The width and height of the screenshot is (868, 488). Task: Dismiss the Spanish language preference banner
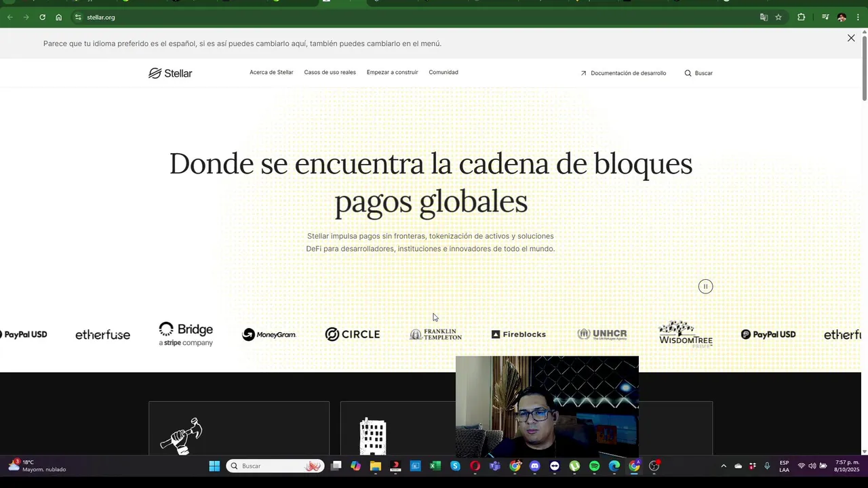click(851, 38)
